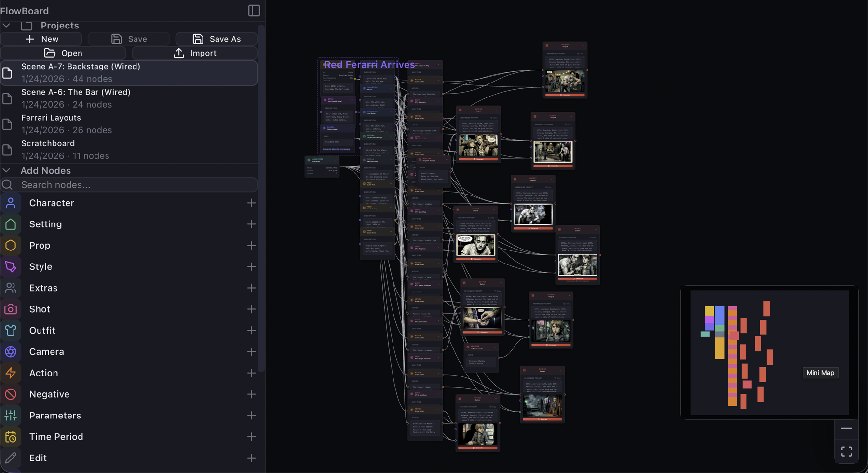
Task: Click the Save As button
Action: pyautogui.click(x=217, y=39)
